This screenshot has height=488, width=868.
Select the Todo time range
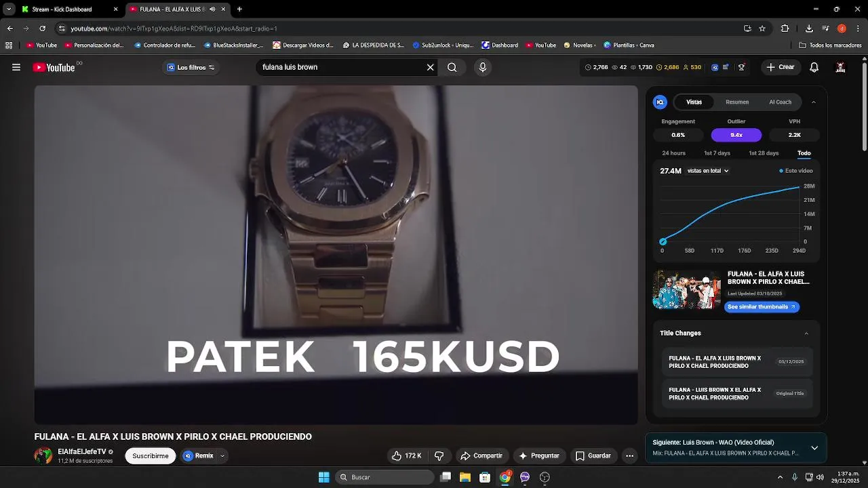[804, 153]
